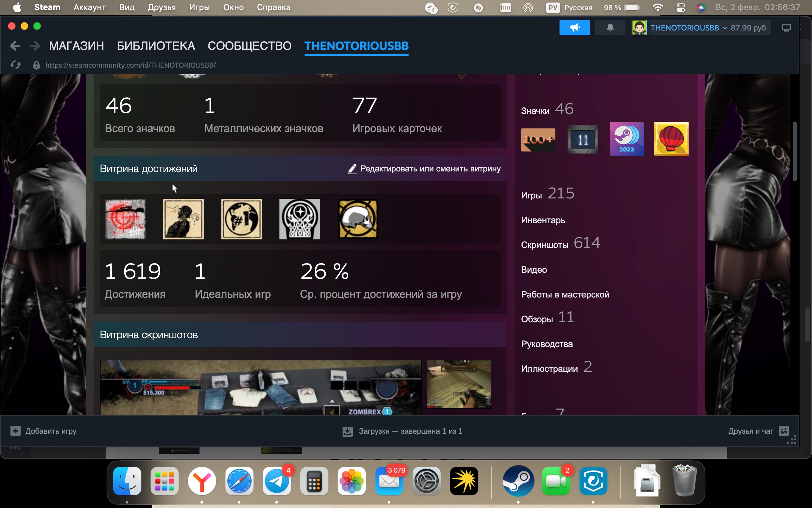Click the profile avatar in the header

pos(639,28)
